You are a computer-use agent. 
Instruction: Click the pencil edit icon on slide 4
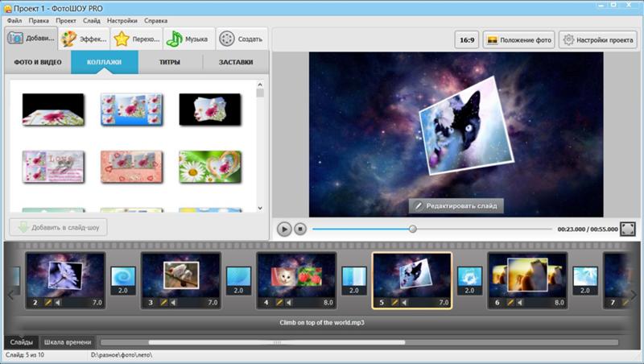pyautogui.click(x=279, y=302)
